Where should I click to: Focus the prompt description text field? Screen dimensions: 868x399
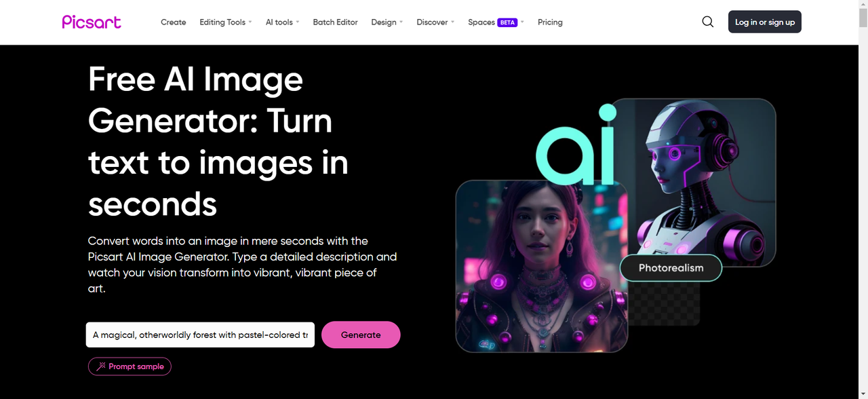point(200,335)
